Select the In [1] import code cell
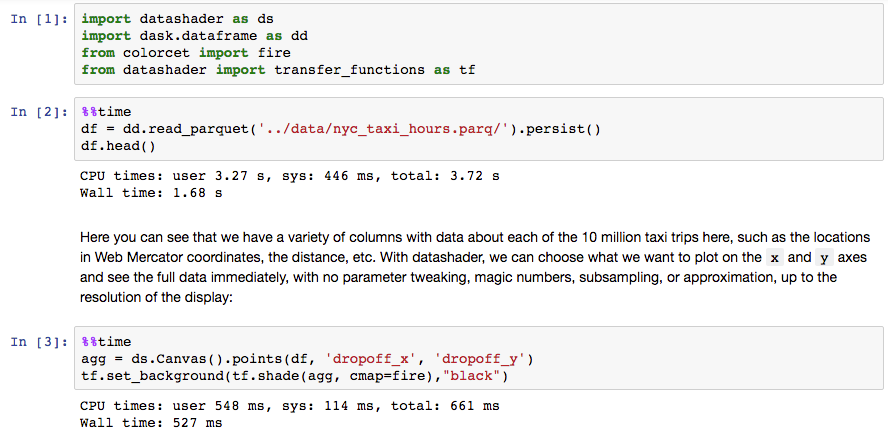 tap(479, 44)
